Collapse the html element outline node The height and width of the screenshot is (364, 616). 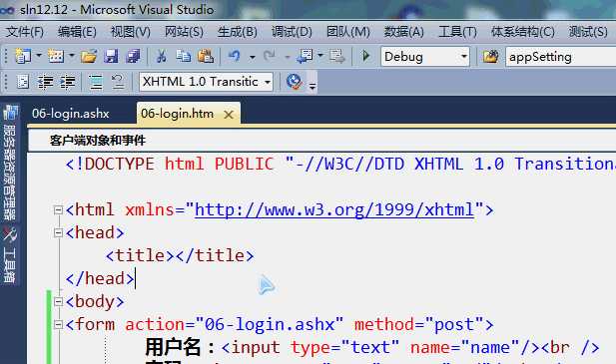58,210
